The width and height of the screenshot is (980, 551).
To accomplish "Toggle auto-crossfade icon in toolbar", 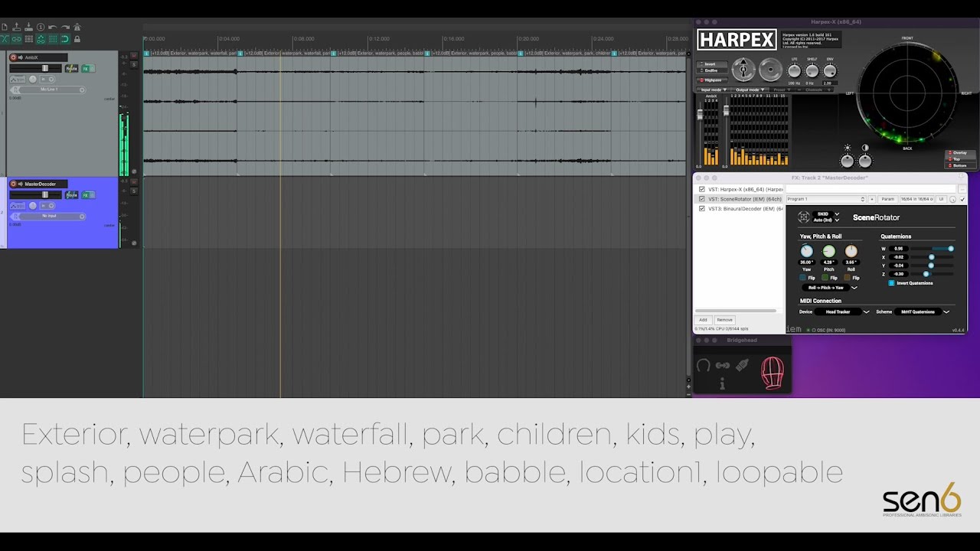I will (x=5, y=39).
